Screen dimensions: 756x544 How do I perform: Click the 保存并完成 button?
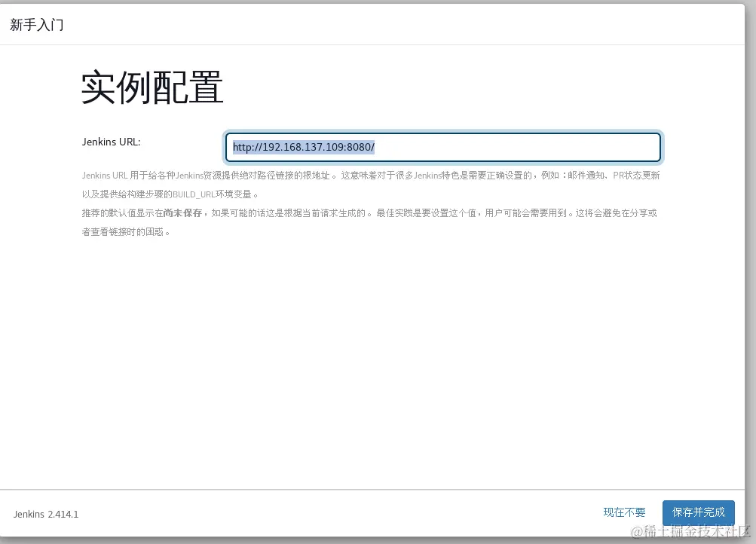[x=699, y=512]
